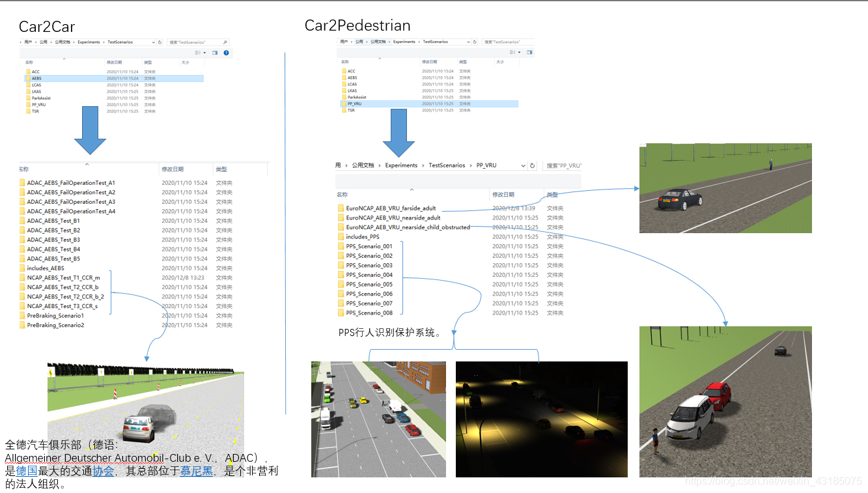Click refresh icon in Car2Pedestrian TestScenarios address bar
This screenshot has width=868, height=493.
(x=475, y=42)
